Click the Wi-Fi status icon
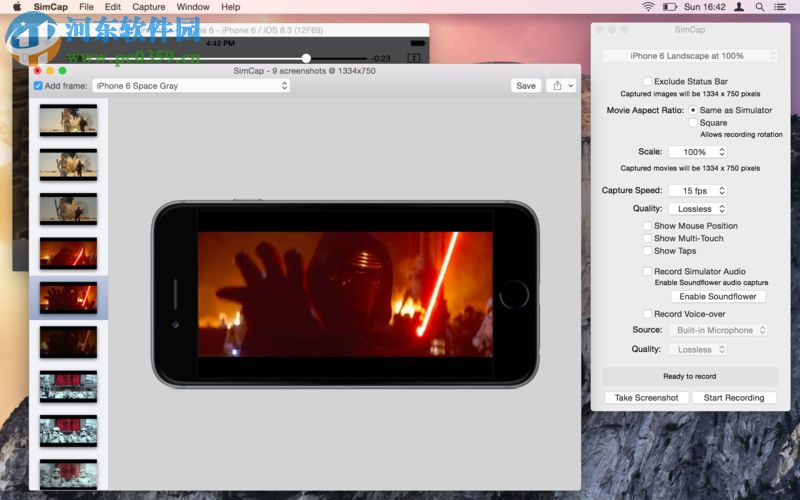This screenshot has width=800, height=500. [x=648, y=7]
